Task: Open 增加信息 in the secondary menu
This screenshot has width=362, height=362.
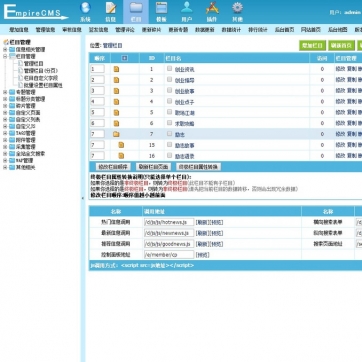Action: [19, 30]
